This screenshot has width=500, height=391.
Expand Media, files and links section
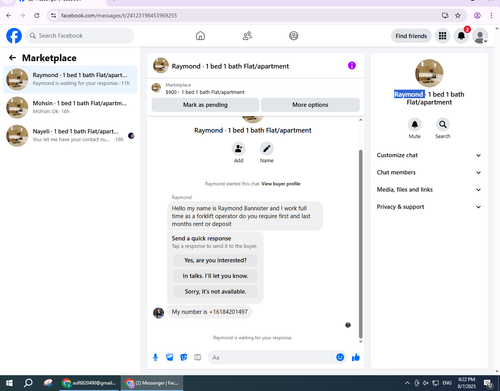coord(429,190)
